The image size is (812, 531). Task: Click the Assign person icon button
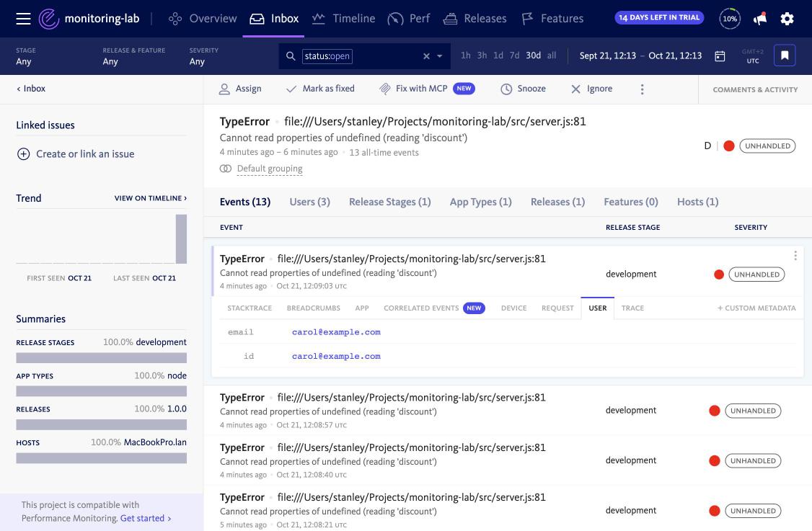pos(240,89)
